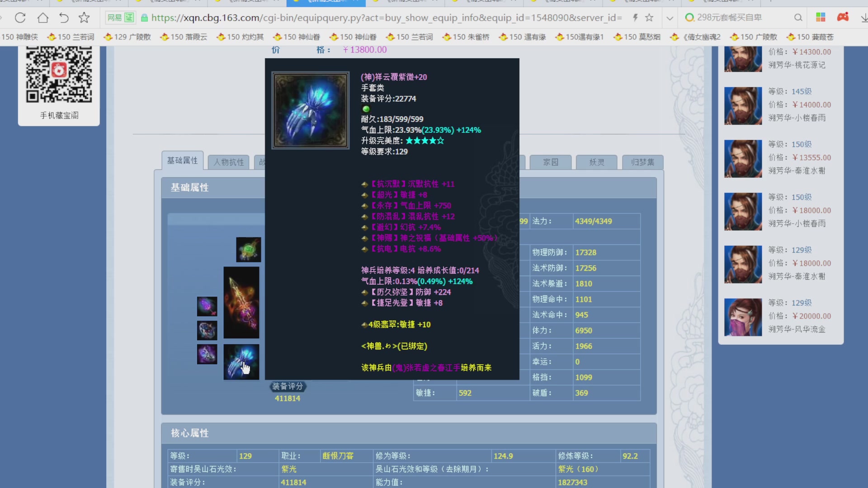Viewport: 868px width, 488px height.
Task: Open the colorful apps grid icon
Action: click(x=821, y=17)
